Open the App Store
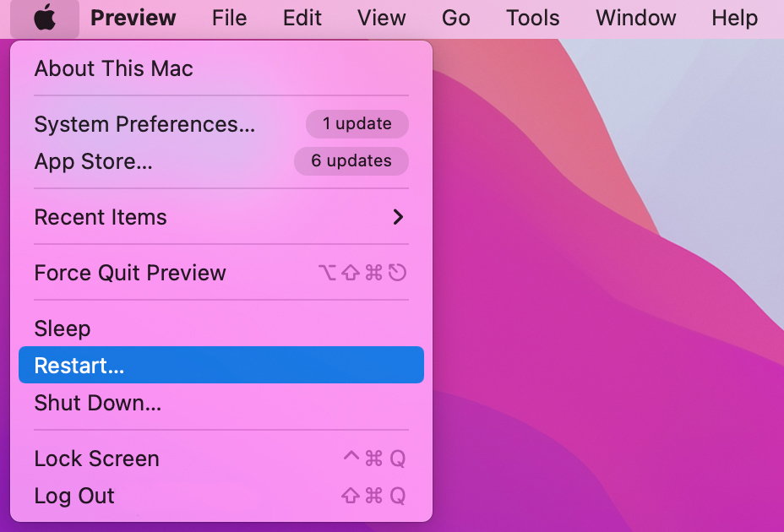This screenshot has width=784, height=532. (95, 161)
